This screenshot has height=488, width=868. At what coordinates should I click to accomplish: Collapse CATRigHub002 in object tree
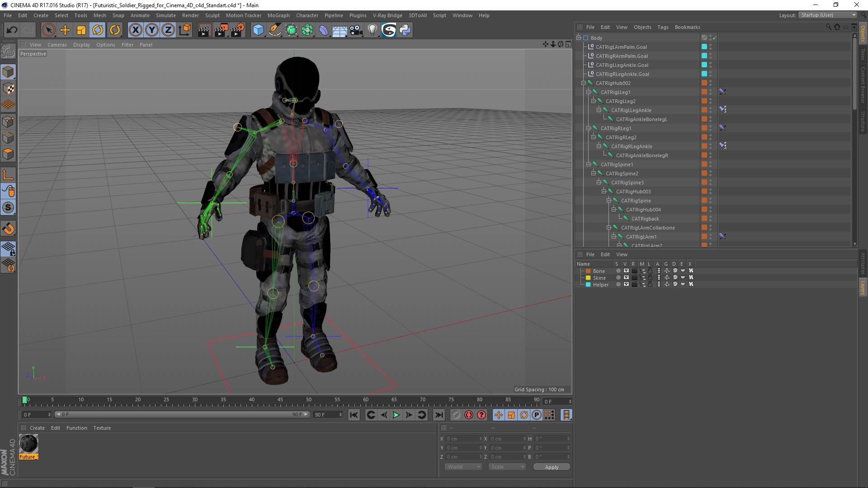point(584,83)
